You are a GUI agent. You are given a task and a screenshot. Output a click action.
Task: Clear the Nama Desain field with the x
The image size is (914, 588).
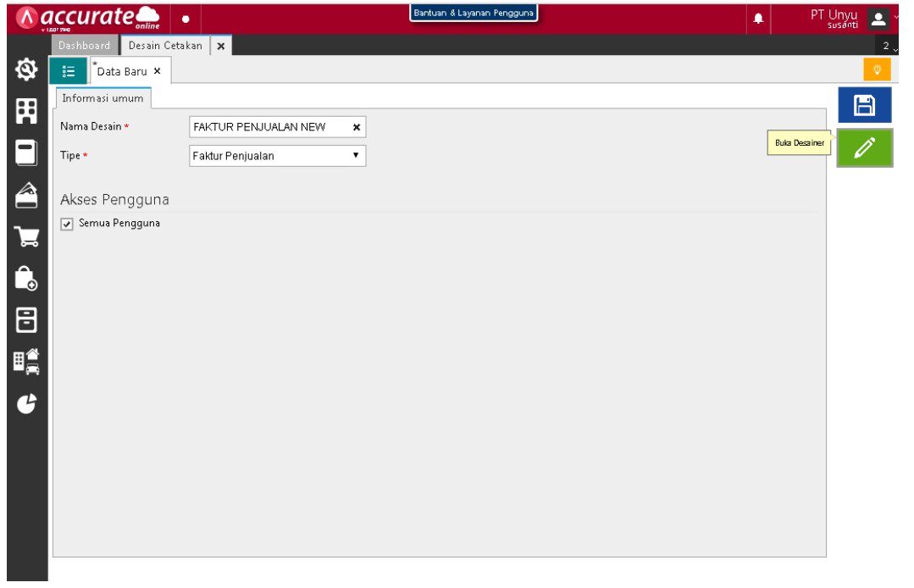[x=357, y=126]
